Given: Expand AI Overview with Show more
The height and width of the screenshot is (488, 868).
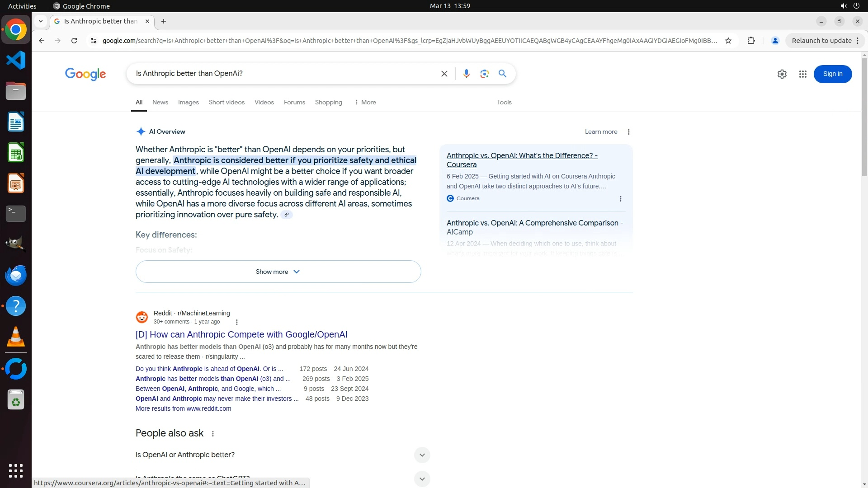Looking at the screenshot, I should coord(278,272).
